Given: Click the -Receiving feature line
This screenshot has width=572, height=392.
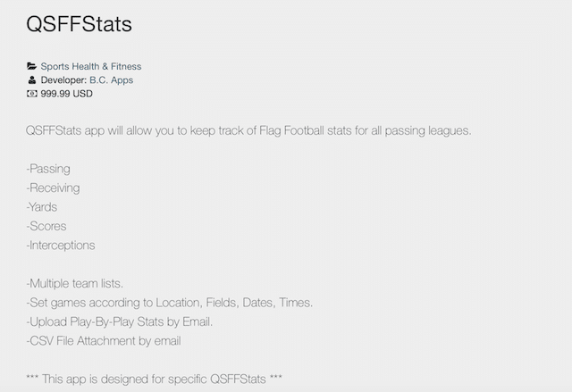Looking at the screenshot, I should pos(53,188).
